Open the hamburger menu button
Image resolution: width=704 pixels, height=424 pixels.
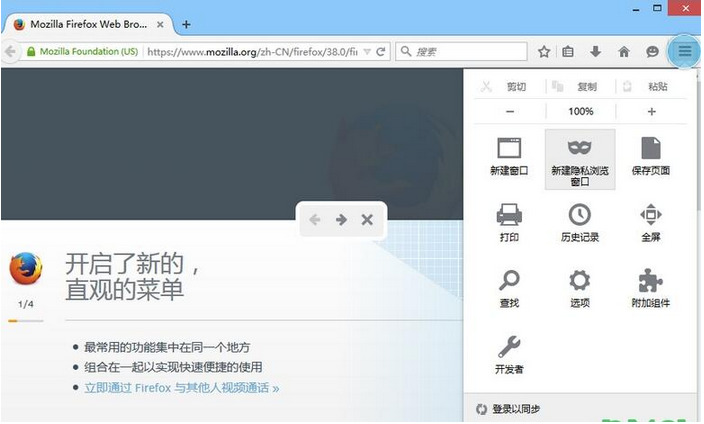[x=684, y=51]
